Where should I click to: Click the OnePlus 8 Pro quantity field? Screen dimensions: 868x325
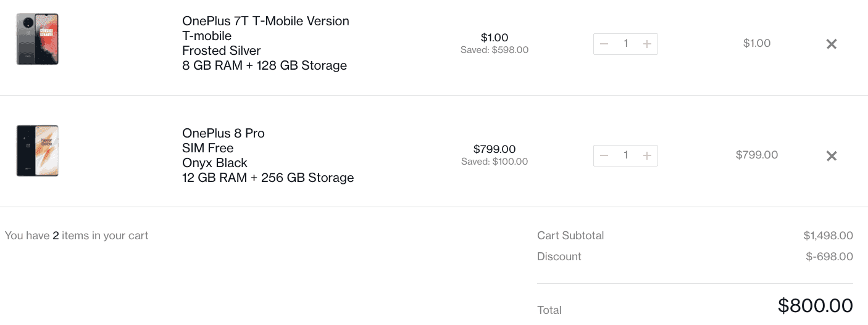click(625, 155)
